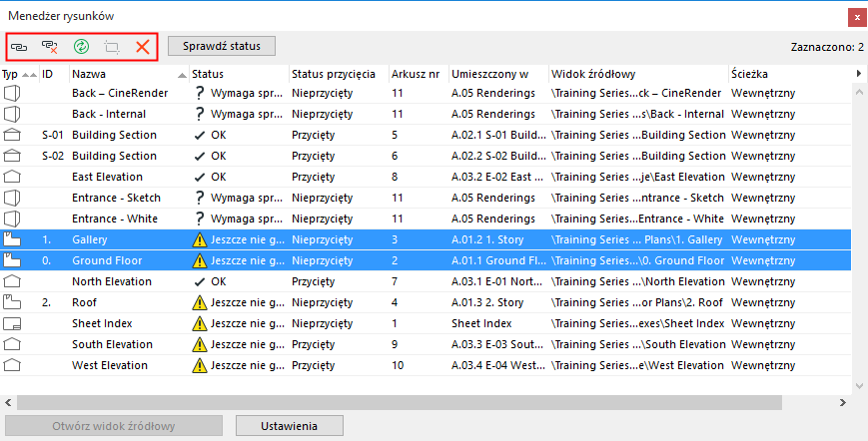
Task: Click the crop frame toolbar icon
Action: tap(112, 46)
